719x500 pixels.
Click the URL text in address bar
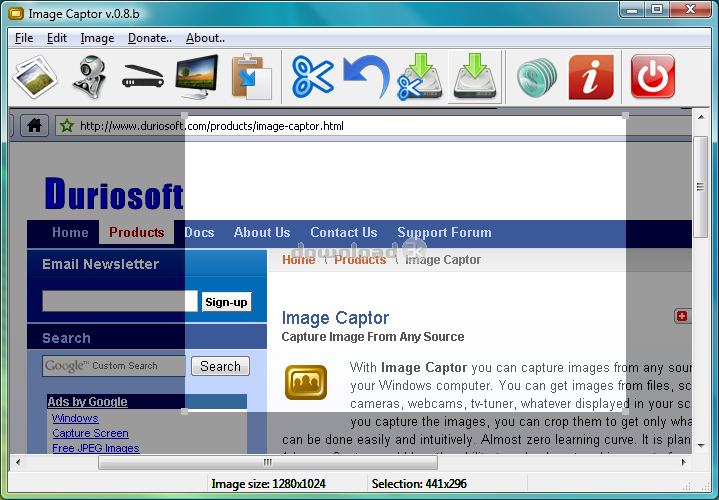211,126
